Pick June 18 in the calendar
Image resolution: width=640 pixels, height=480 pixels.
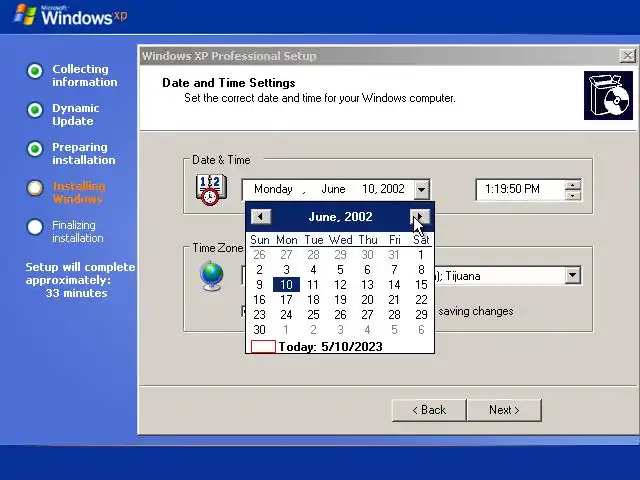(313, 300)
